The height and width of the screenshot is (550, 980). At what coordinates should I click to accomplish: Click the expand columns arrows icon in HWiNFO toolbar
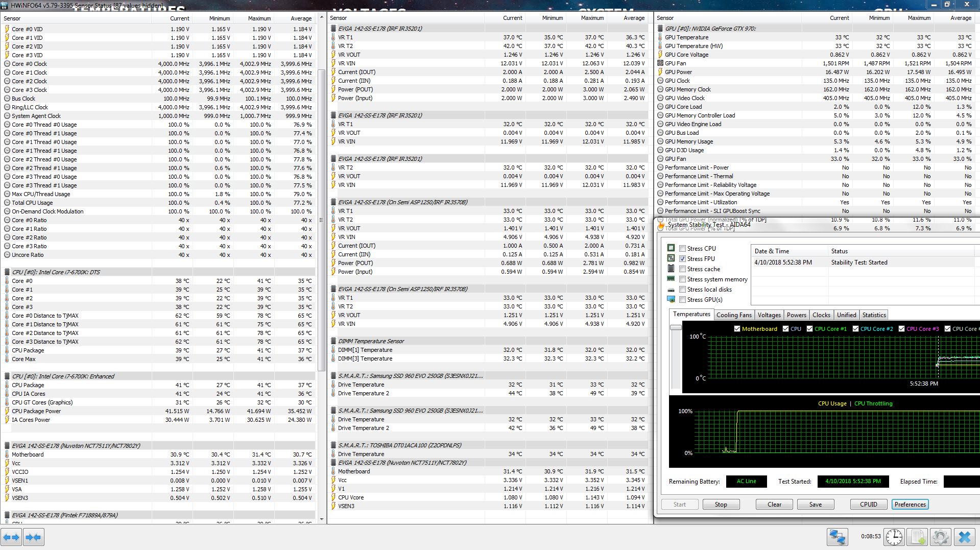coord(11,537)
